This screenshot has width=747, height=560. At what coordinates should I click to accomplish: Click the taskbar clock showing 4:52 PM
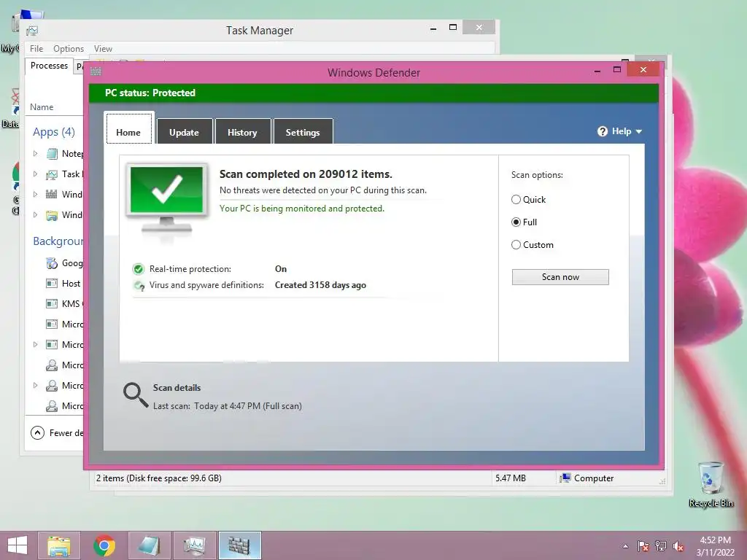click(x=715, y=546)
